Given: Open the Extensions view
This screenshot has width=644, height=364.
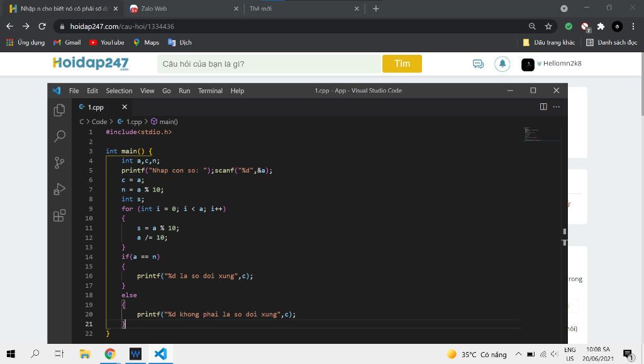Looking at the screenshot, I should (59, 215).
